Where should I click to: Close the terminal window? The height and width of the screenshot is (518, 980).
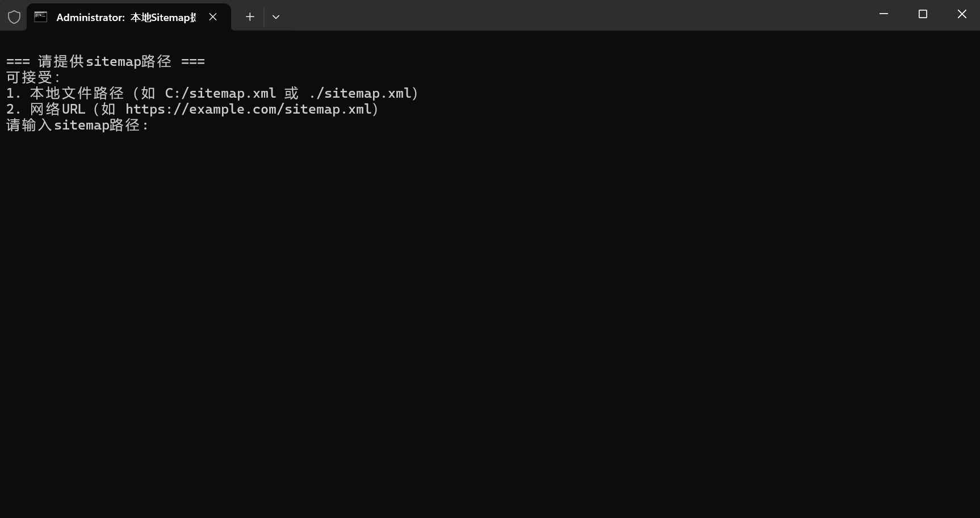[x=961, y=14]
